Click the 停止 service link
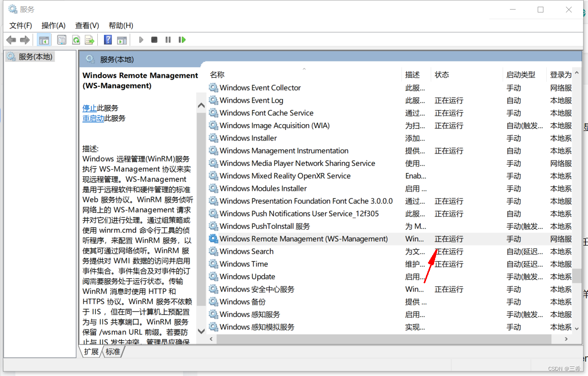Image resolution: width=588 pixels, height=376 pixels. coord(90,108)
